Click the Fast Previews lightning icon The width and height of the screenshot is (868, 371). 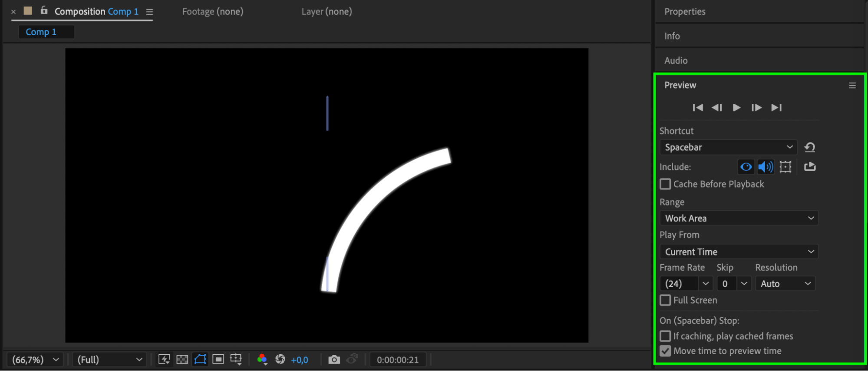164,359
